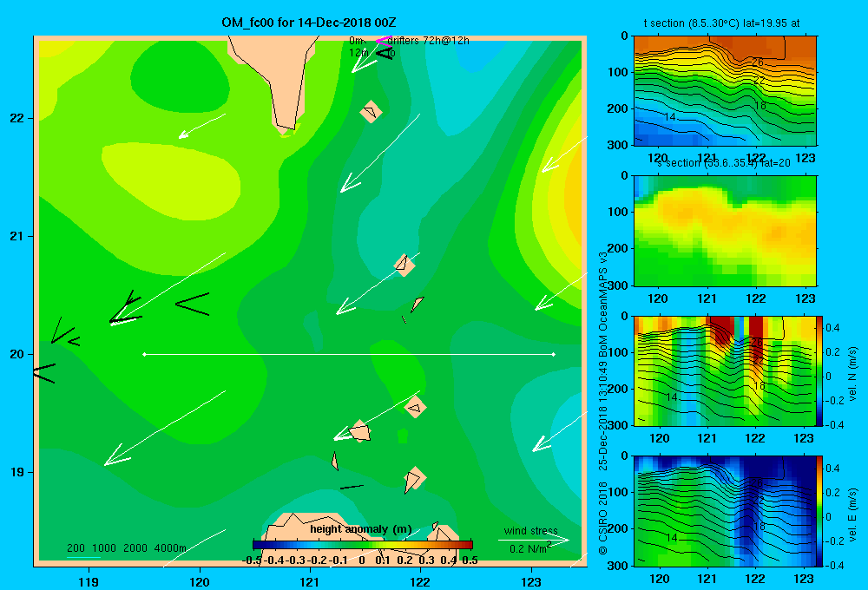Click the west endpoint of the section line
Viewport: 868px width, 590px height.
[144, 354]
